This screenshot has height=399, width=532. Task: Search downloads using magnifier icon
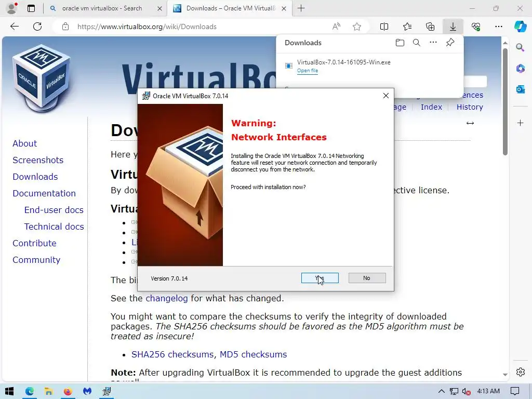pos(417,43)
